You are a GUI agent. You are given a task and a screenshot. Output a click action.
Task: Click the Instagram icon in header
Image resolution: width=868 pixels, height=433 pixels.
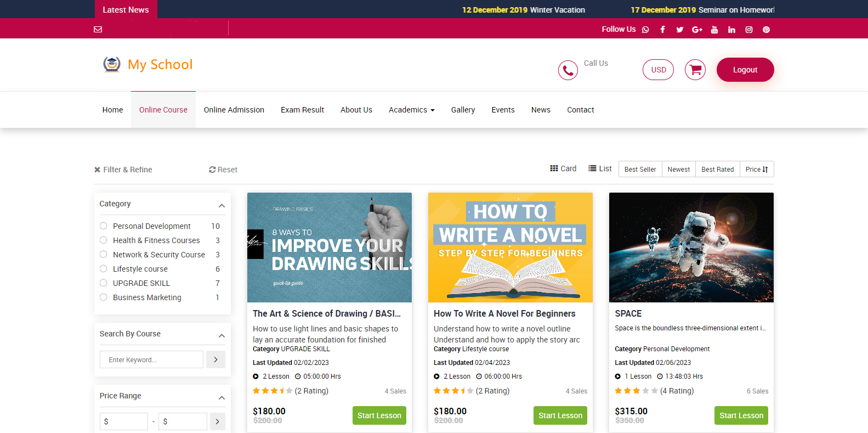click(748, 30)
